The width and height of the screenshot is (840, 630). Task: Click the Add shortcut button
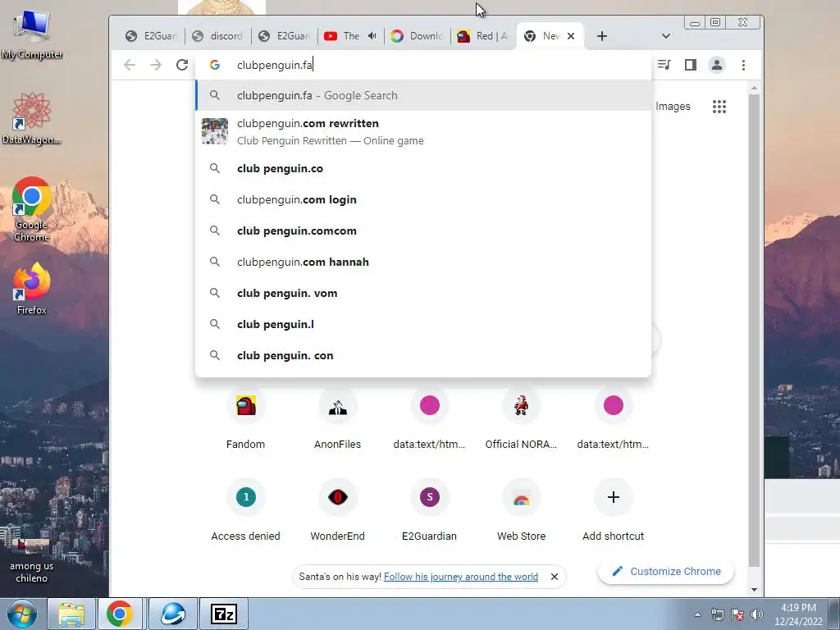pyautogui.click(x=614, y=509)
